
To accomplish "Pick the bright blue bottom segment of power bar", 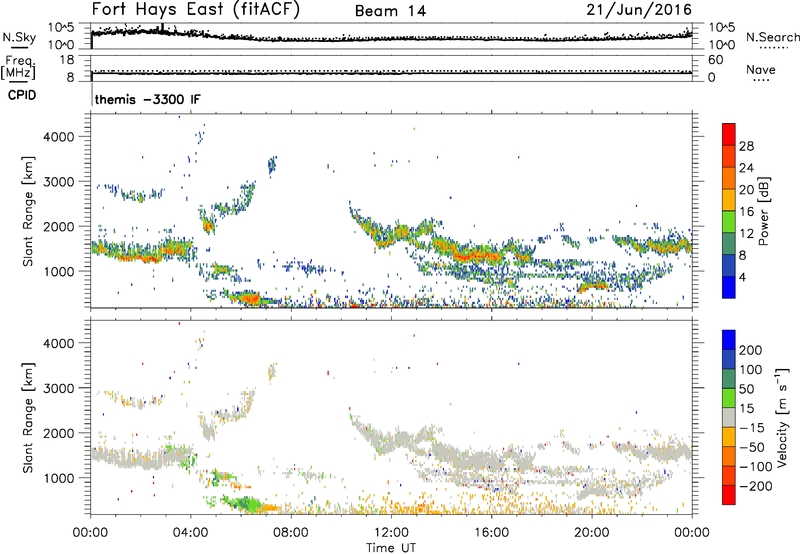I will pos(729,287).
